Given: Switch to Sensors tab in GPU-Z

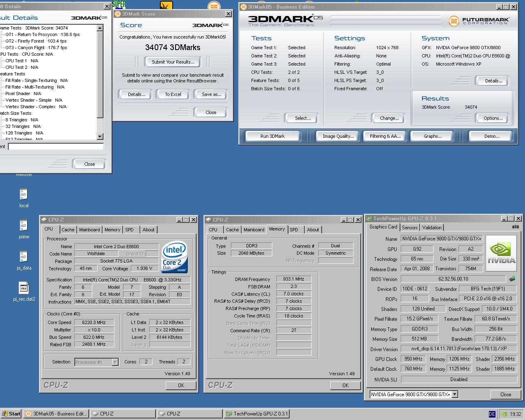Looking at the screenshot, I should [410, 227].
